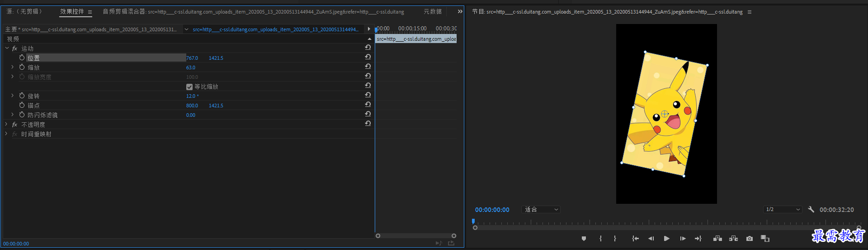Switch to the 音频剪辑混合器 tab
Image resolution: width=868 pixels, height=250 pixels.
pos(253,12)
